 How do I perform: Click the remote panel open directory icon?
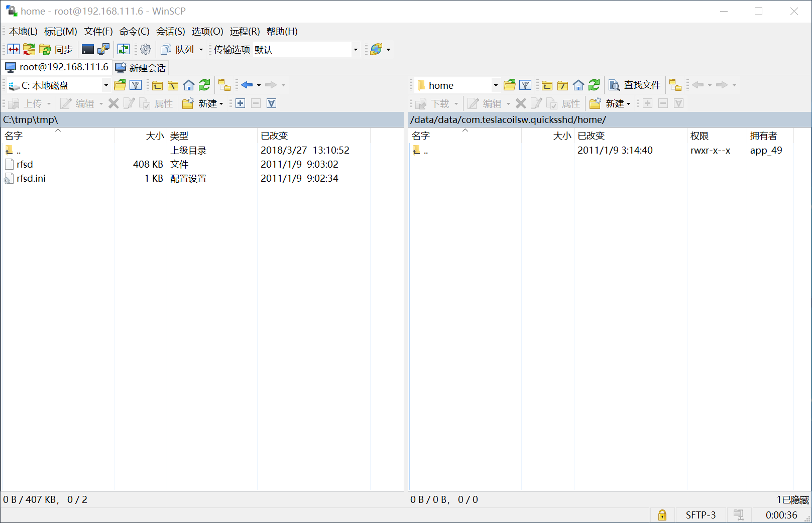pos(510,85)
